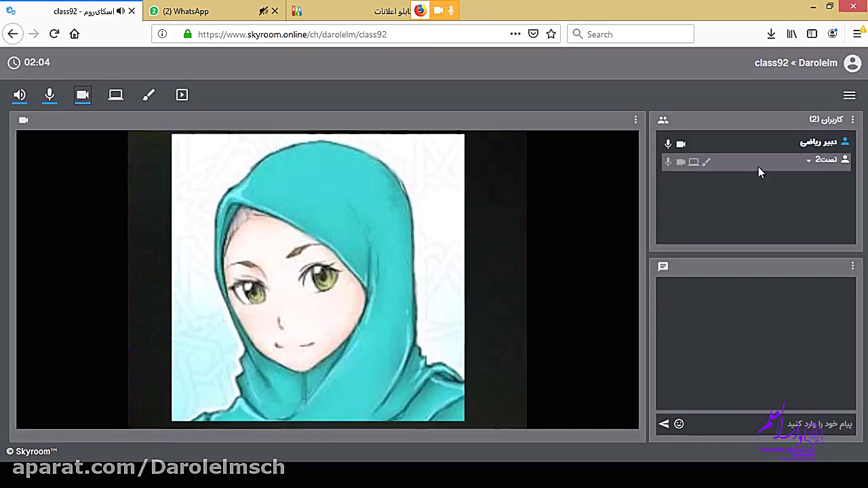Click the browser Search box
The height and width of the screenshot is (488, 868).
click(631, 34)
